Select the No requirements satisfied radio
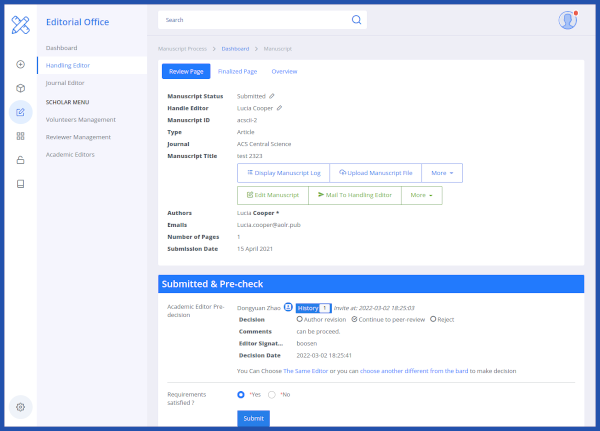The image size is (600, 431). [x=272, y=395]
